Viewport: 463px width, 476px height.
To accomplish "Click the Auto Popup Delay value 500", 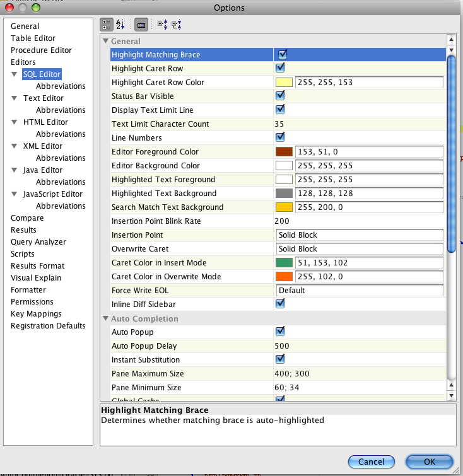I will coord(282,345).
